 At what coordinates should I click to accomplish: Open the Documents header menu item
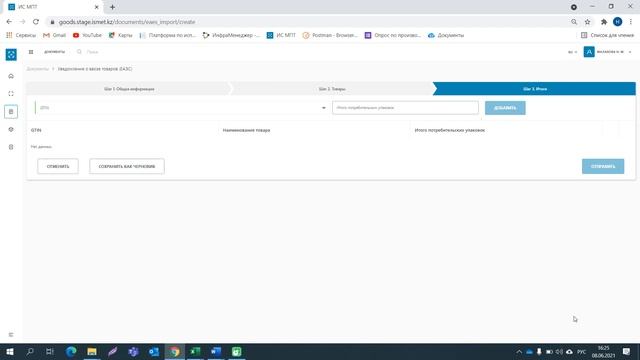[x=55, y=52]
